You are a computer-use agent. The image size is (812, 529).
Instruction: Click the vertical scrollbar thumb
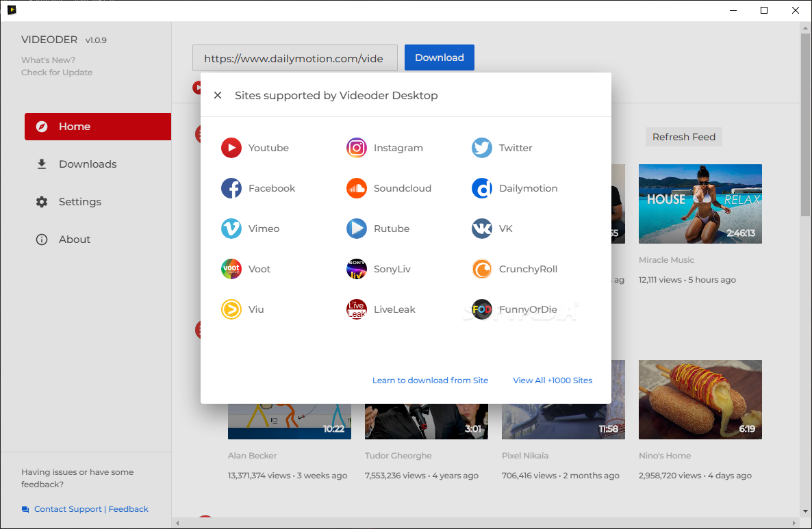804,125
